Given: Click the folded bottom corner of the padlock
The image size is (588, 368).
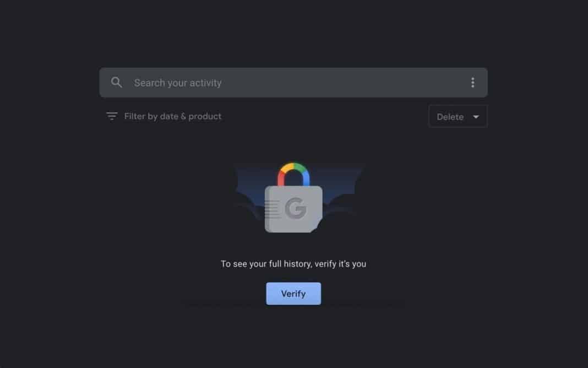Looking at the screenshot, I should coord(317,227).
